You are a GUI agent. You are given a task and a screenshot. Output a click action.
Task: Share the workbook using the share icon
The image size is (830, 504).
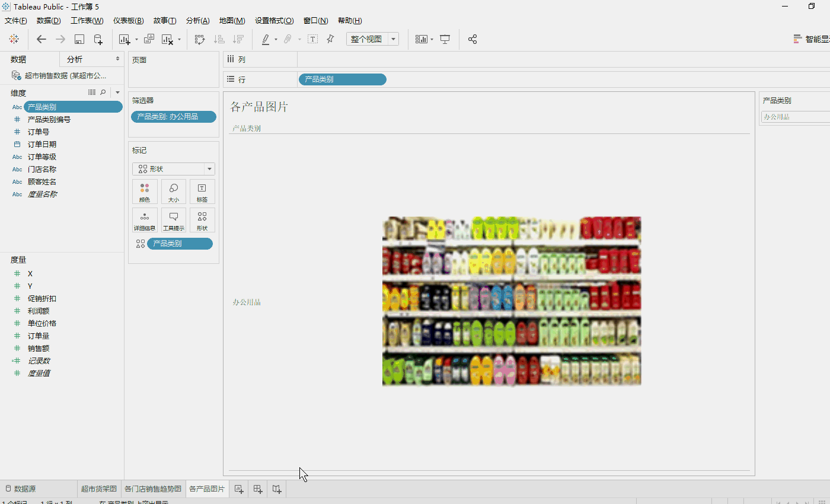473,39
